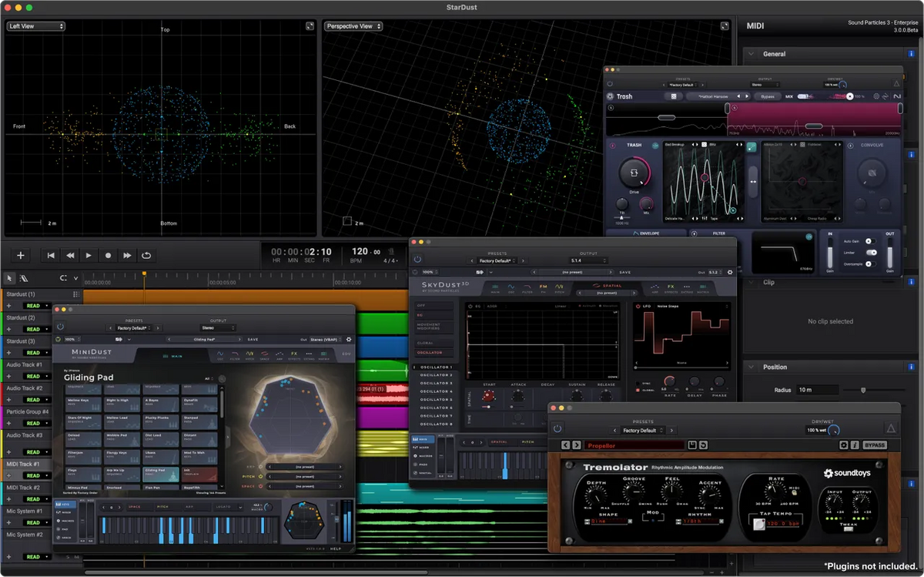924x577 pixels.
Task: Open Tremolator settings via the gear icon
Action: point(844,444)
